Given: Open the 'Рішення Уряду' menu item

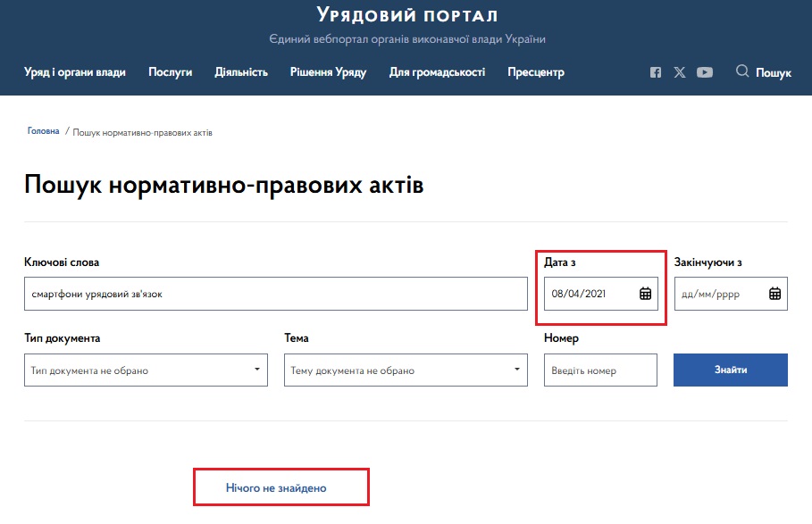Looking at the screenshot, I should pos(329,72).
